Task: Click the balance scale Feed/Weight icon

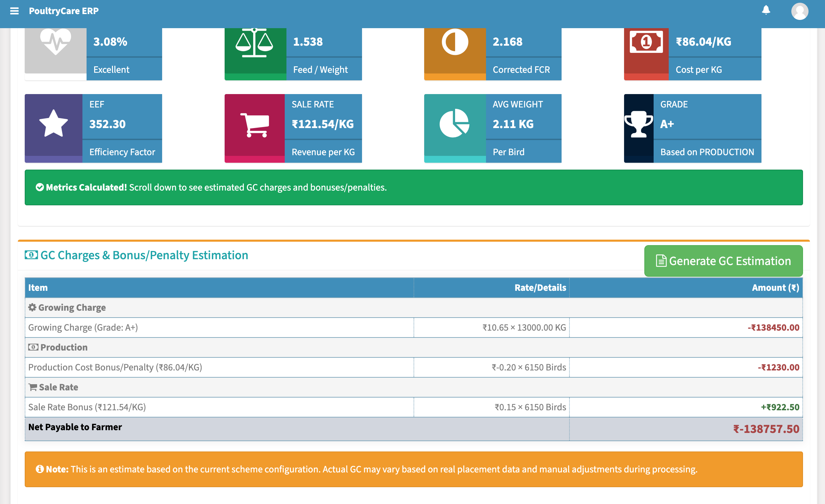Action: pos(255,43)
